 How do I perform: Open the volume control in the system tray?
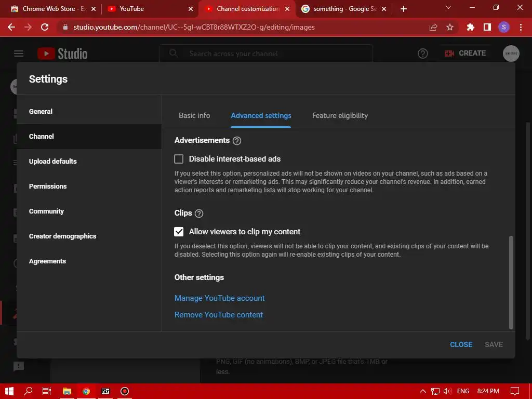coord(447,391)
